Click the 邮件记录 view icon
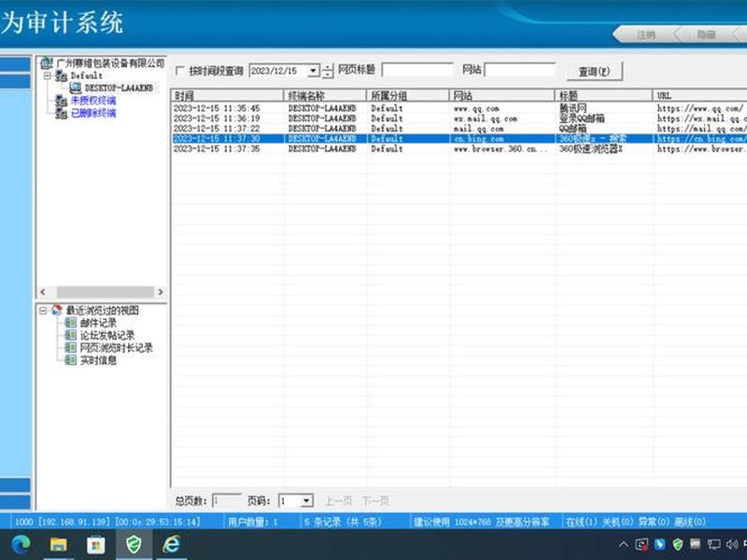The width and height of the screenshot is (747, 560). (x=71, y=323)
